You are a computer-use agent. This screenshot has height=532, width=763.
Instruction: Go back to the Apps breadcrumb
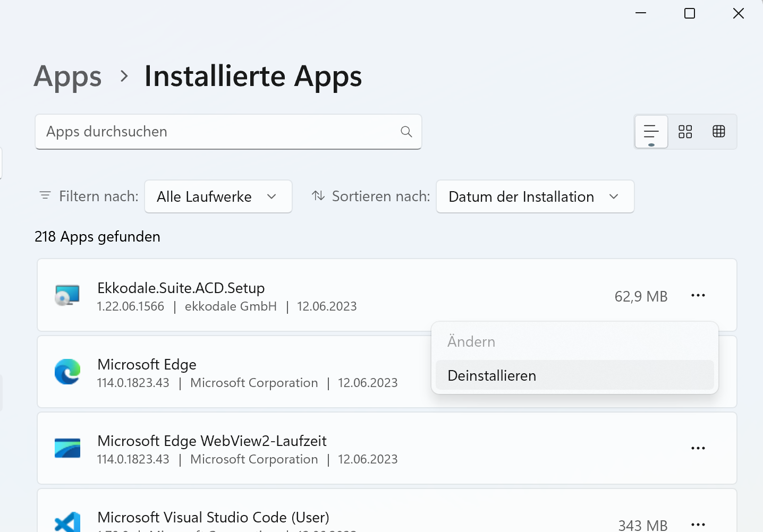point(67,76)
